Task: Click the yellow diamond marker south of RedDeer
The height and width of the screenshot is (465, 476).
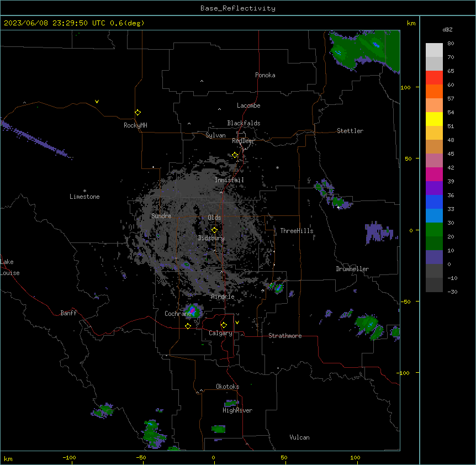Action: point(235,155)
